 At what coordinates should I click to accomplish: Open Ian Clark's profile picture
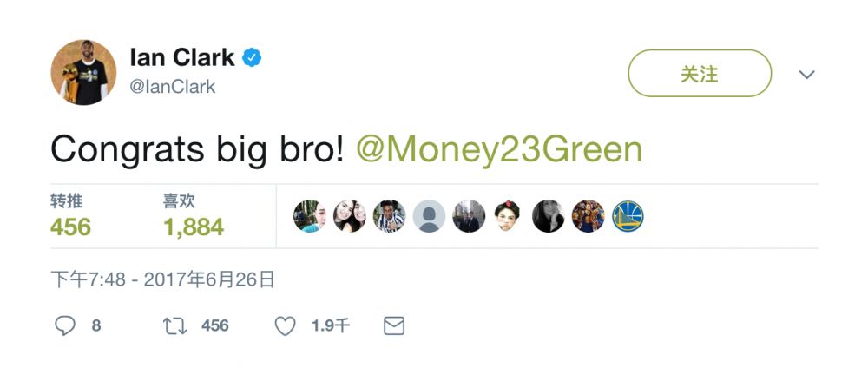pos(83,72)
